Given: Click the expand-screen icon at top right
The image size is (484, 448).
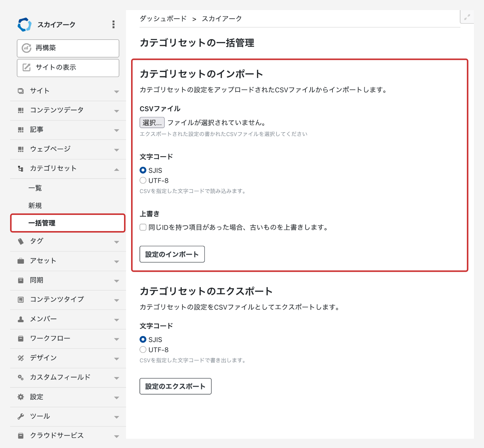Looking at the screenshot, I should point(467,17).
